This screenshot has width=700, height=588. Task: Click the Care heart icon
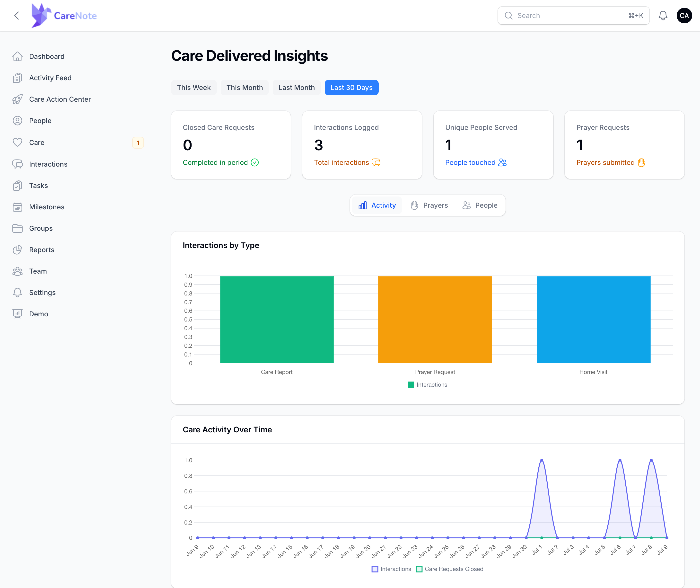coord(17,143)
